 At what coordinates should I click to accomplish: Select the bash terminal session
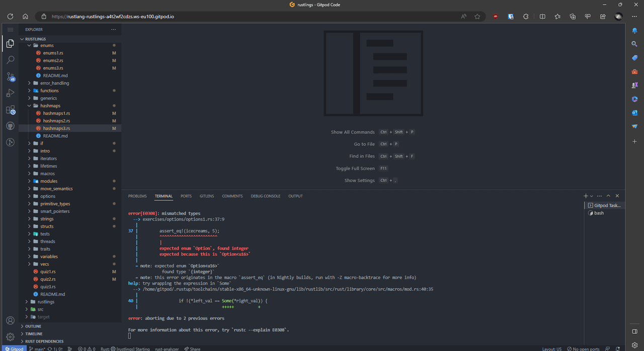(599, 213)
